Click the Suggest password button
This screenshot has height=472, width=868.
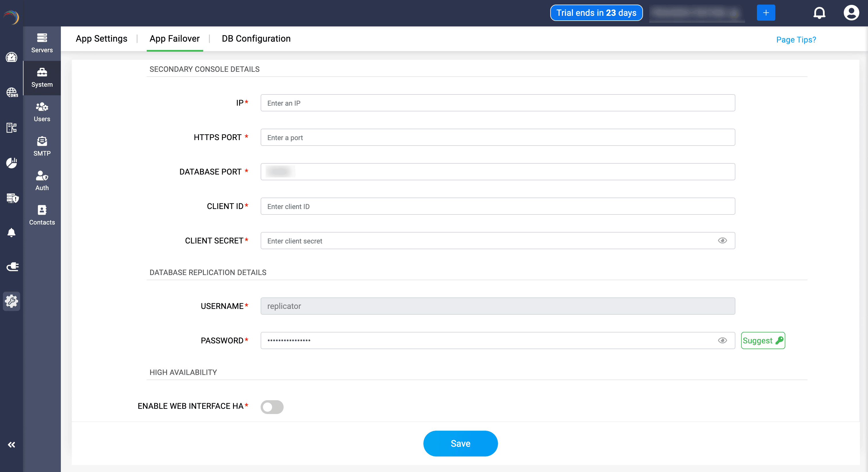point(763,340)
